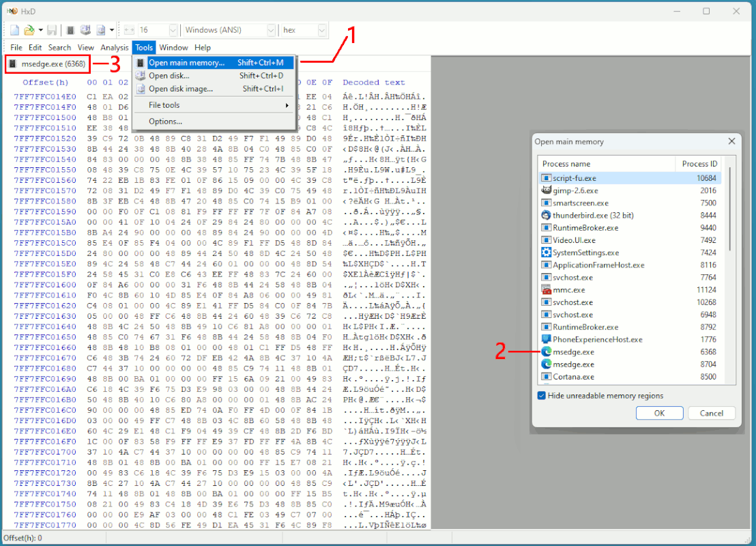Viewport: 756px width, 546px height.
Task: Choose Open disk menu entry
Action: click(214, 76)
